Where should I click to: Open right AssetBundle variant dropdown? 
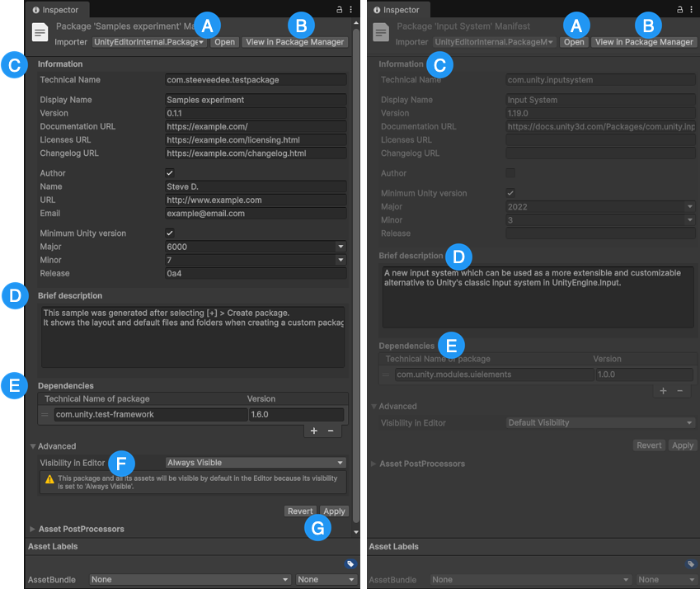(x=666, y=580)
